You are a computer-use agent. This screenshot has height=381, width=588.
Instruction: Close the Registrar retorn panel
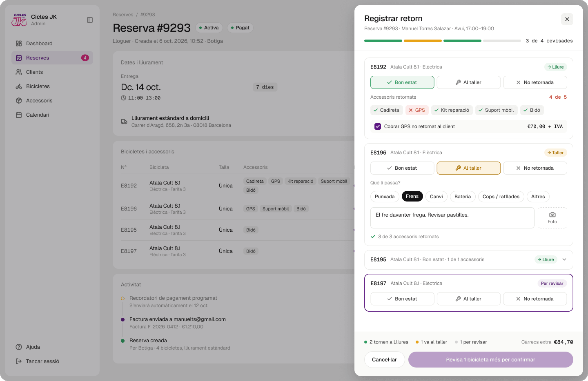pos(567,19)
